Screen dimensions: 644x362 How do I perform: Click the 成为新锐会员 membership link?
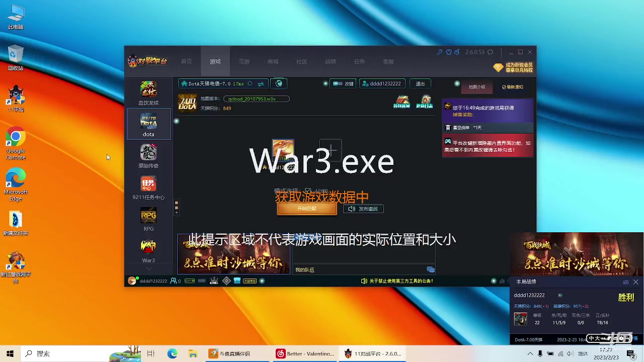[x=513, y=67]
